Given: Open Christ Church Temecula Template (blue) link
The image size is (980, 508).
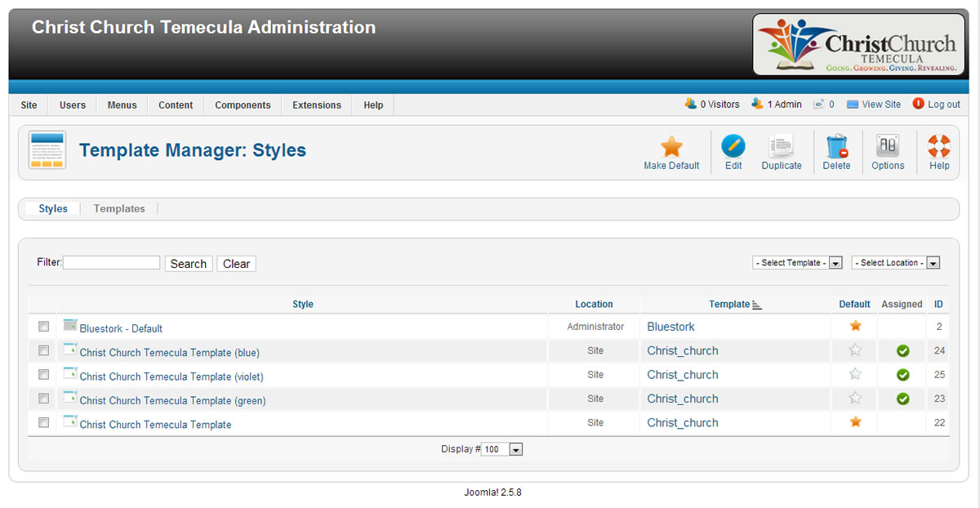Looking at the screenshot, I should click(170, 353).
